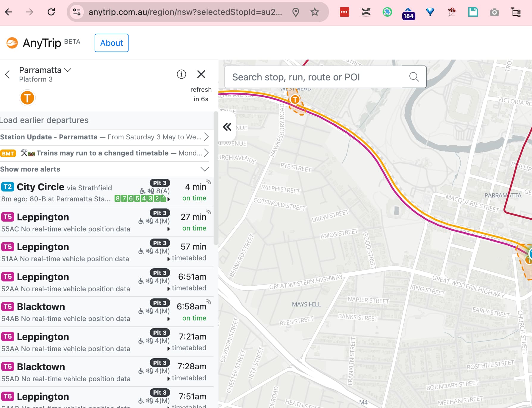Viewport: 532px width, 408px height.
Task: Open the red three-dot extension icon
Action: (x=344, y=12)
